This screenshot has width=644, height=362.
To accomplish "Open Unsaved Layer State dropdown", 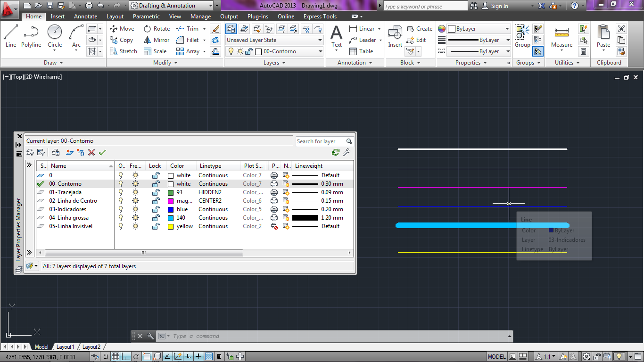I will 274,40.
